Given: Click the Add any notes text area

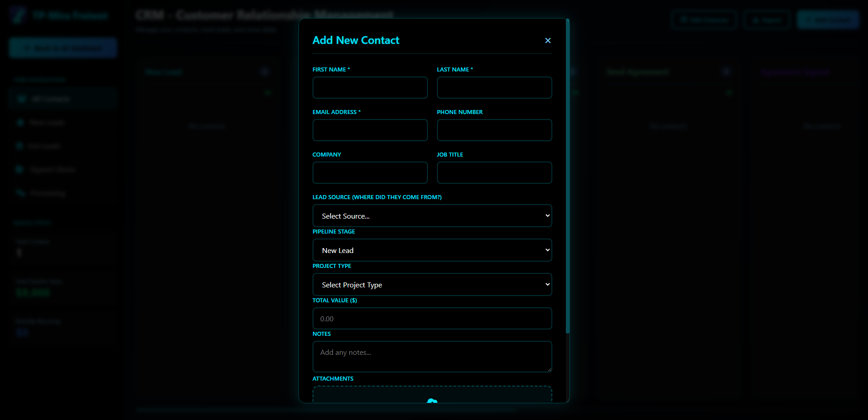Looking at the screenshot, I should coord(432,357).
